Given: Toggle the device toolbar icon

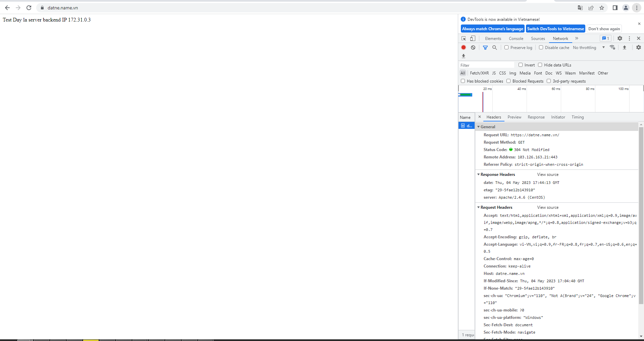Looking at the screenshot, I should [473, 39].
